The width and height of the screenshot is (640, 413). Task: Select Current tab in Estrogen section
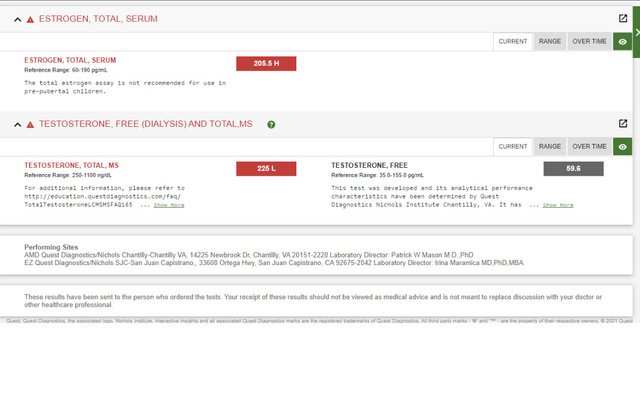point(513,42)
